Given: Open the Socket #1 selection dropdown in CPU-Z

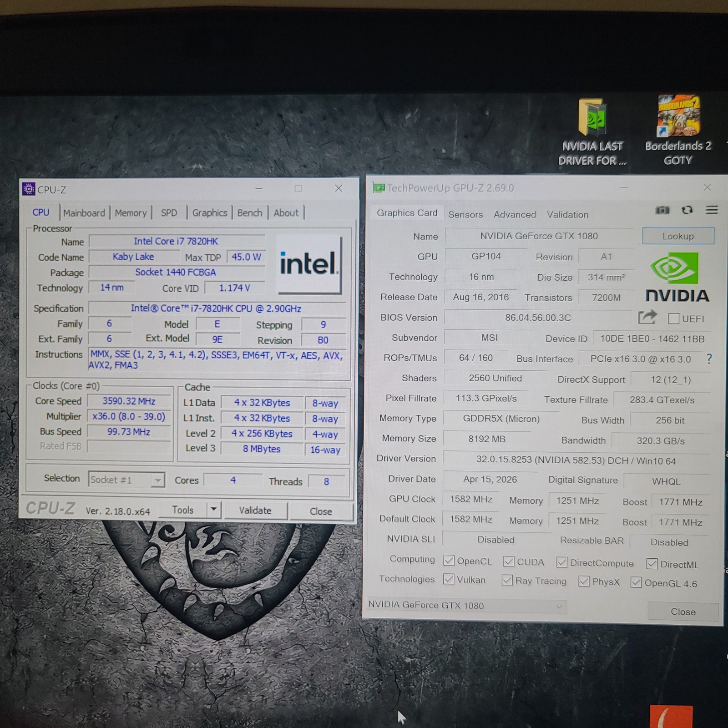Looking at the screenshot, I should 126,480.
